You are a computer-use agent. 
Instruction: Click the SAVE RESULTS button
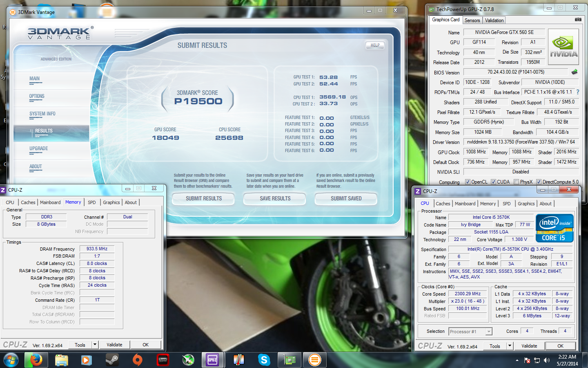[275, 198]
